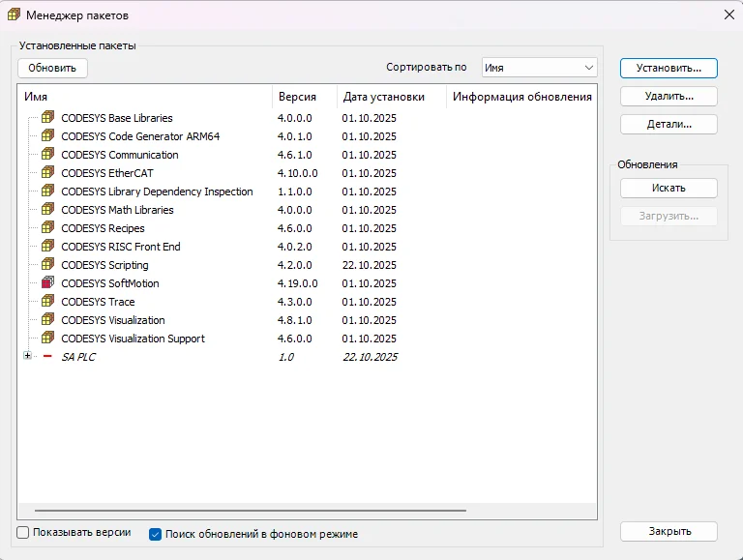This screenshot has width=743, height=560.
Task: Click the CODESYS Communication package icon
Action: tap(47, 154)
